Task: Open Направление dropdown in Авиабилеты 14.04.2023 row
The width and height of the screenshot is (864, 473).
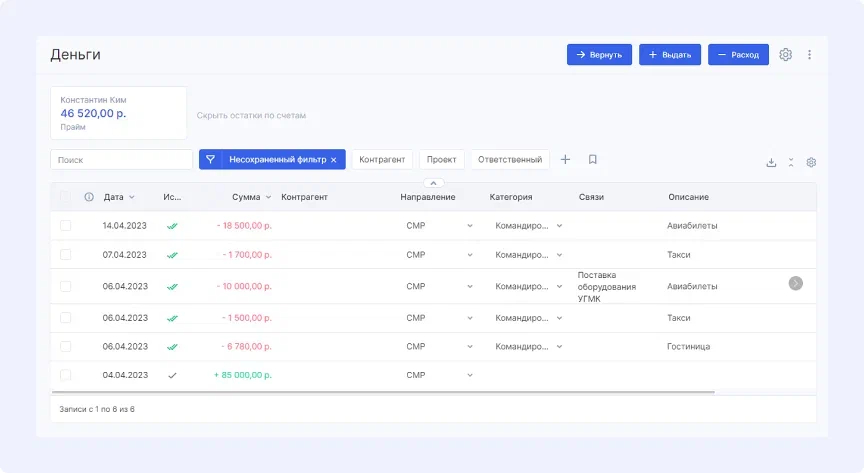Action: pyautogui.click(x=470, y=226)
